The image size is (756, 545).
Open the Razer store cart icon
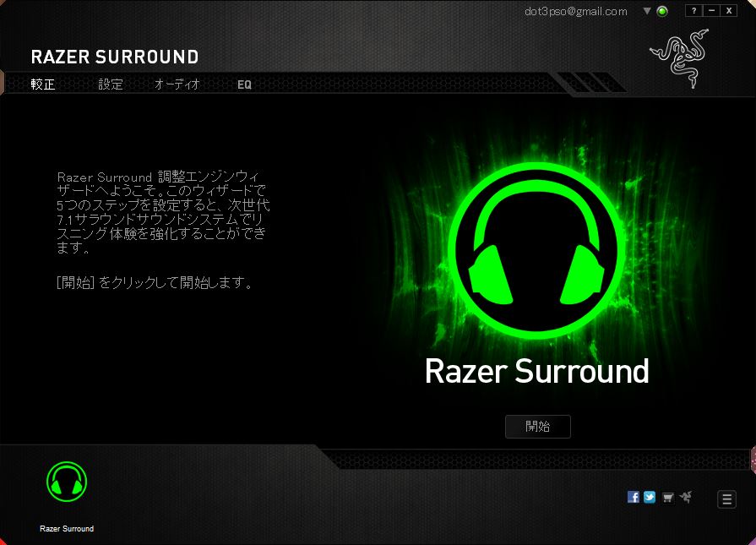[668, 497]
